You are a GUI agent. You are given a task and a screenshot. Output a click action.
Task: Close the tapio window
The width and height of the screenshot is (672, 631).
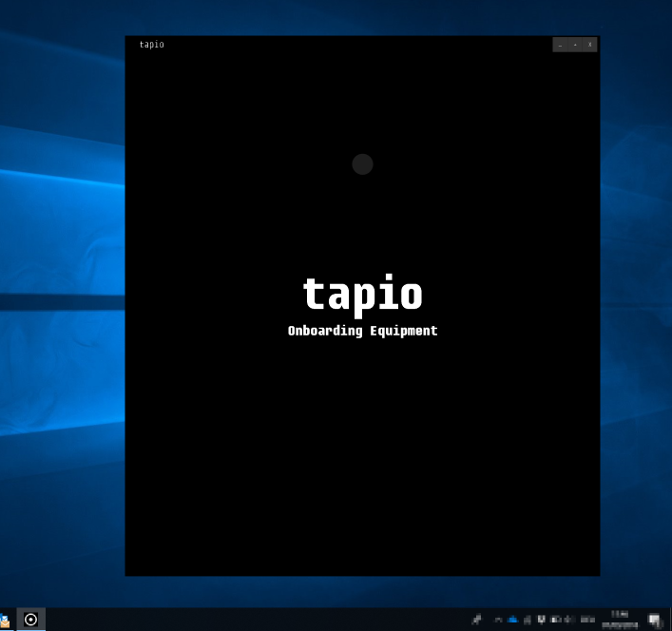point(589,45)
